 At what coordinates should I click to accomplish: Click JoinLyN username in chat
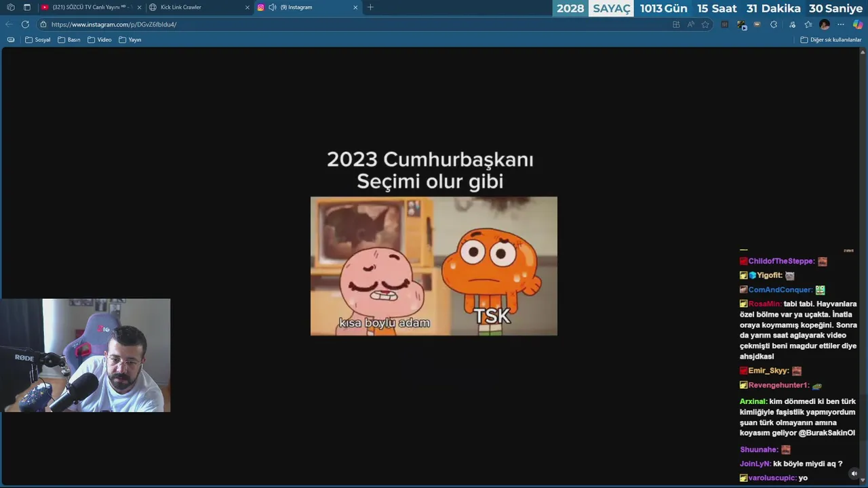point(755,464)
